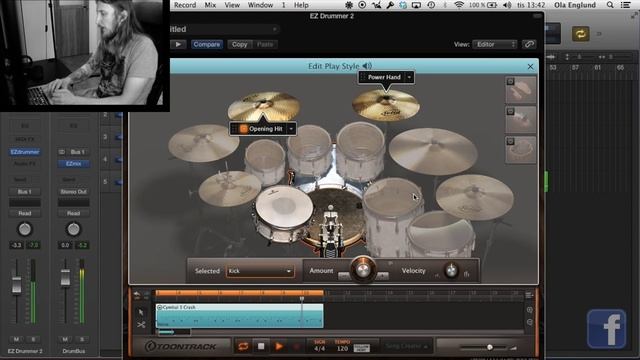Start playback with the orange play button

279,347
